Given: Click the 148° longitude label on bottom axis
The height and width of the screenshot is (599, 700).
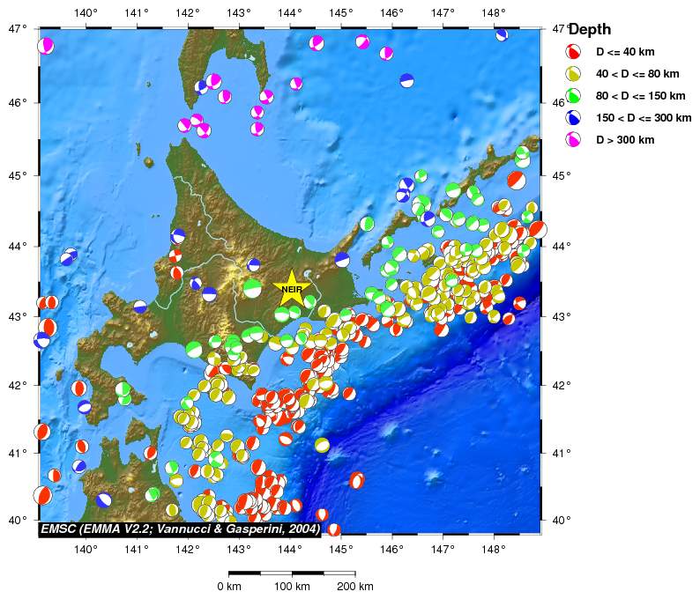Looking at the screenshot, I should [x=494, y=550].
